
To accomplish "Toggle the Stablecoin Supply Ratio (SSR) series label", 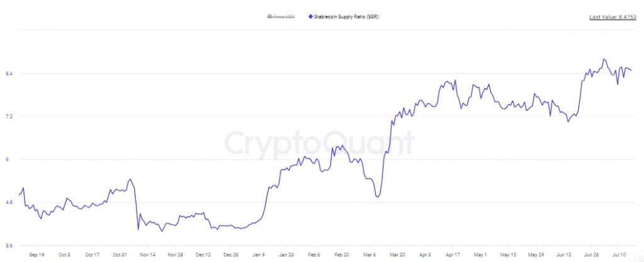I will (x=346, y=16).
